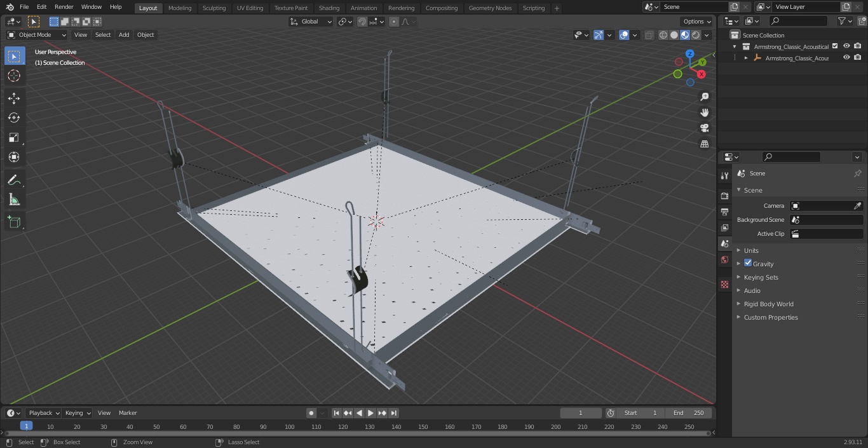The width and height of the screenshot is (868, 448).
Task: Toggle snapping magnet icon
Action: click(x=362, y=22)
